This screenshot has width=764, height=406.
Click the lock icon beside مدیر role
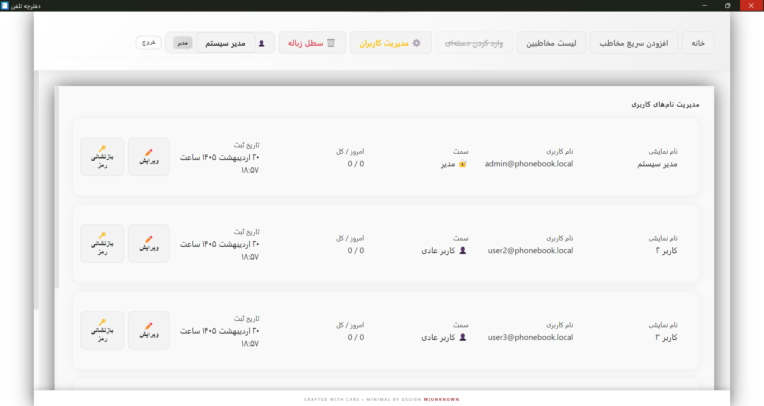pyautogui.click(x=462, y=164)
